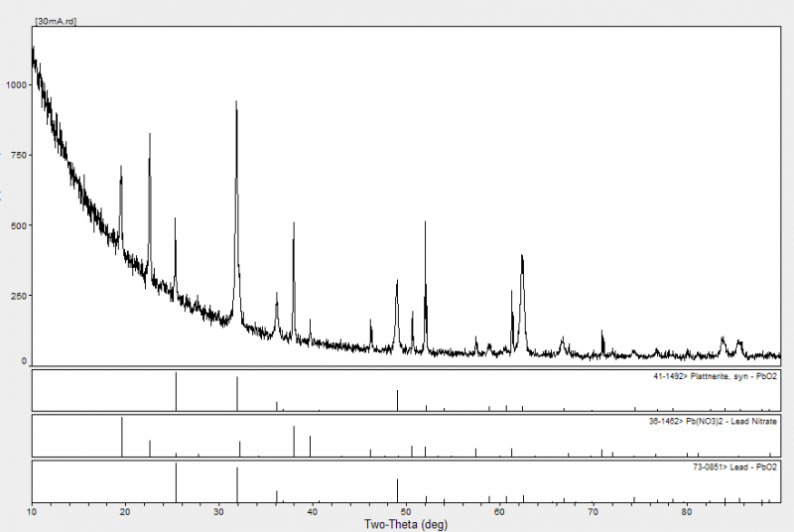Click the diffraction peak near 49 degrees

click(397, 314)
